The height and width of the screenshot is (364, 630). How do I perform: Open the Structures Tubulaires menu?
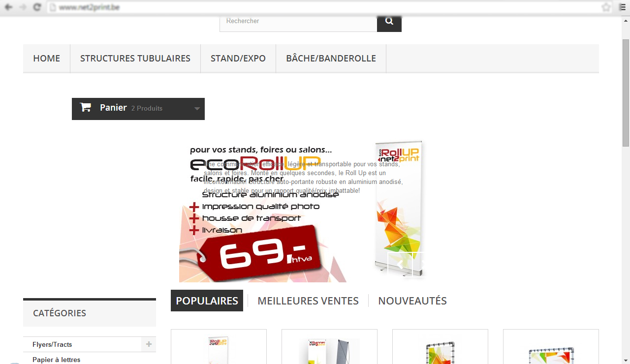click(135, 59)
